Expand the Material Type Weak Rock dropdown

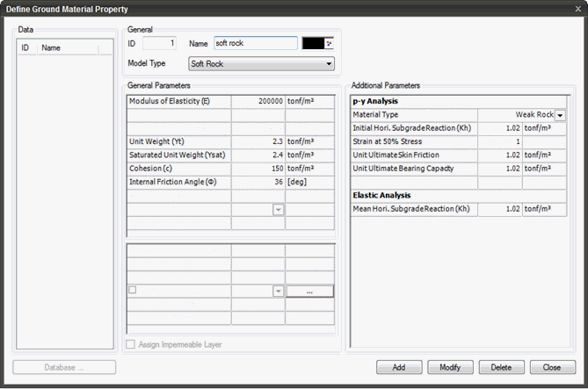[560, 115]
